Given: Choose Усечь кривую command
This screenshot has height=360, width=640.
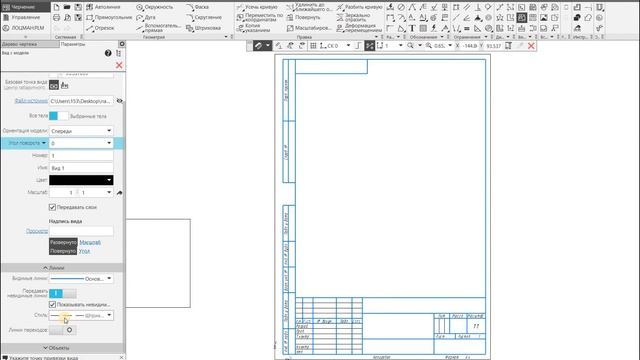Looking at the screenshot, I should 257,7.
